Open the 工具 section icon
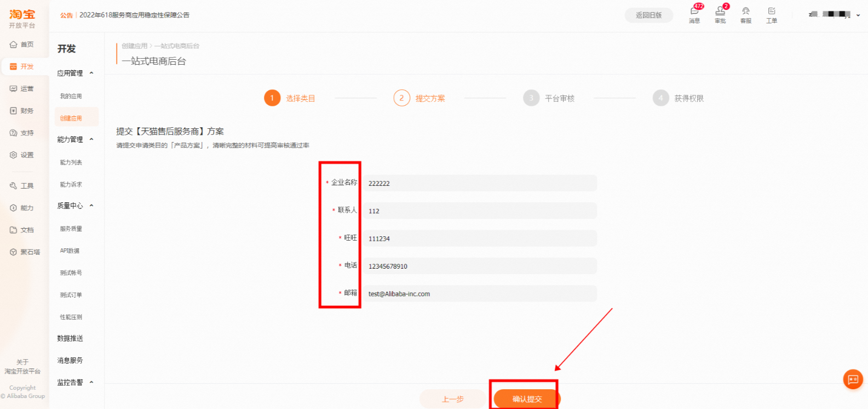This screenshot has width=868, height=409. pos(13,186)
